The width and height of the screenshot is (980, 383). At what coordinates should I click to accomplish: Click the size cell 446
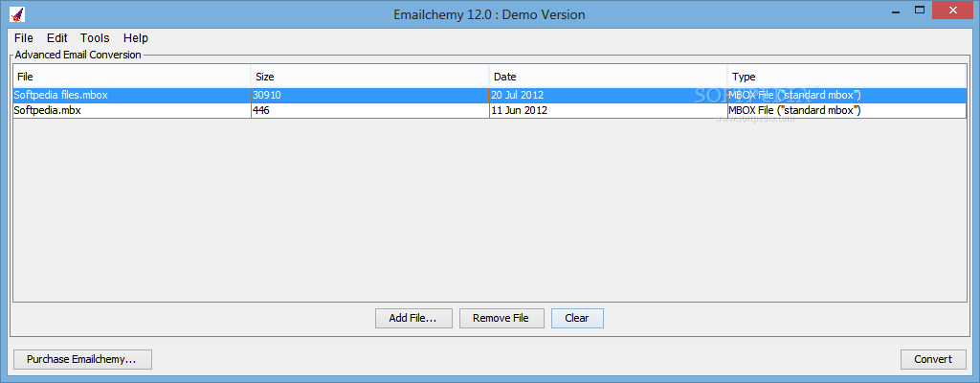coord(370,110)
